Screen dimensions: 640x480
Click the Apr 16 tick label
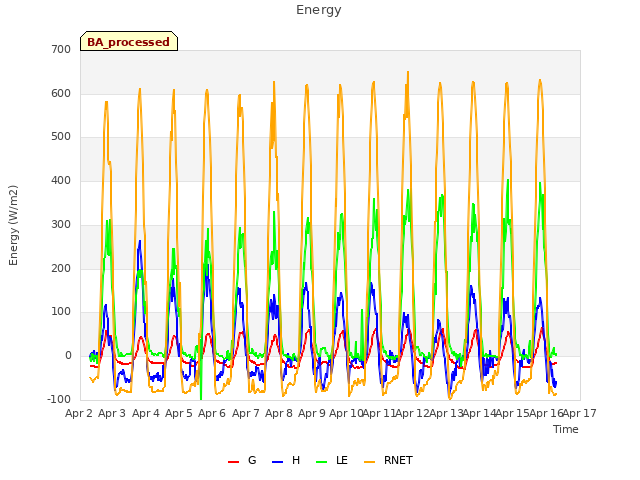pos(546,413)
